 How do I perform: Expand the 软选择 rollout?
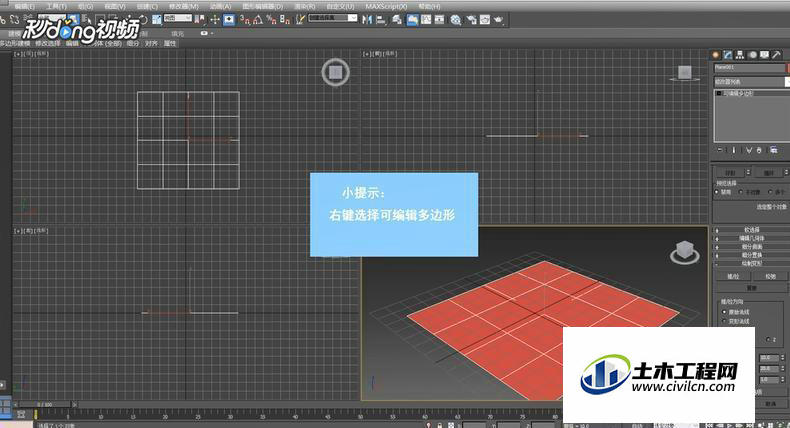coord(751,230)
